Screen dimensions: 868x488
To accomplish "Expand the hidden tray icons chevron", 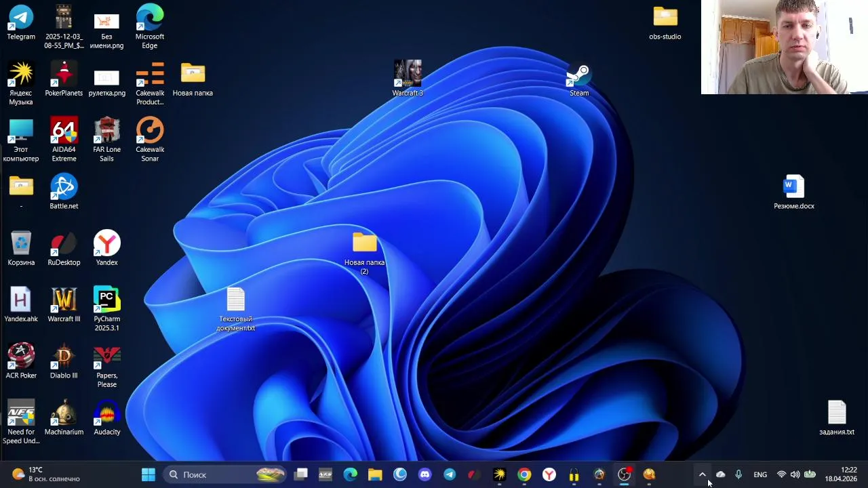I will [703, 474].
